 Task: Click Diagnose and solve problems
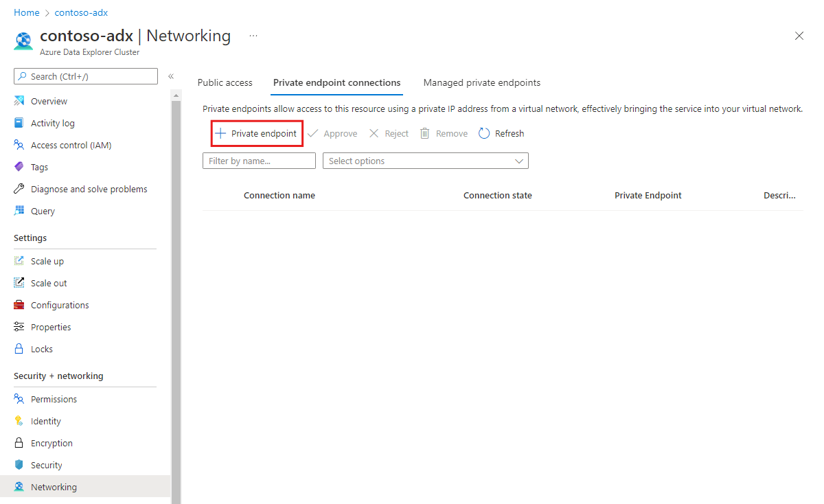(x=89, y=188)
